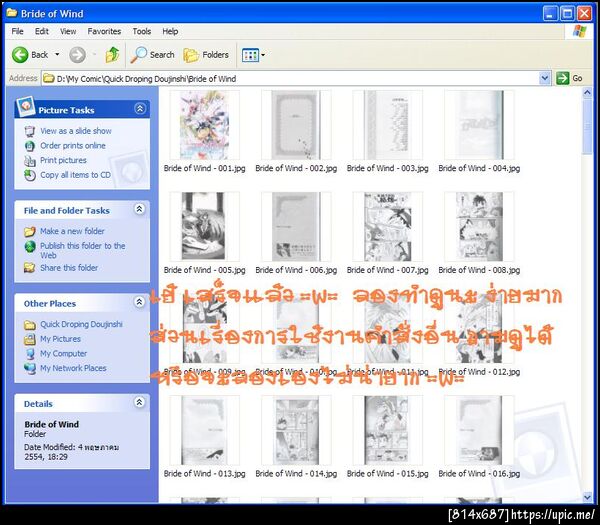Collapse the Details panel

click(x=139, y=402)
